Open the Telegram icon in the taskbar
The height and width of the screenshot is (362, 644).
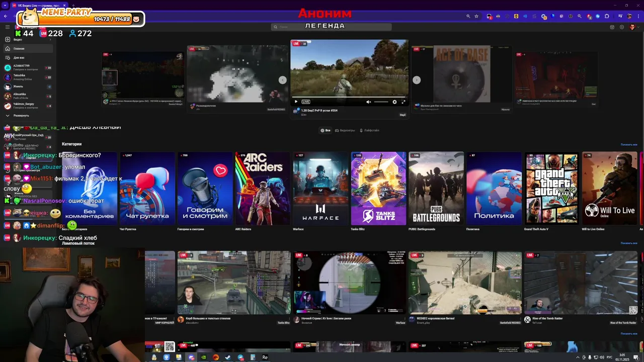pyautogui.click(x=240, y=357)
